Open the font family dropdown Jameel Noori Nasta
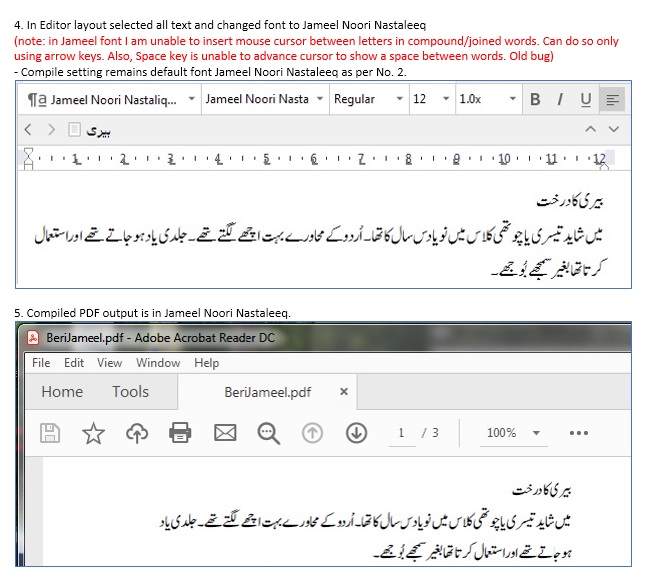 point(265,99)
